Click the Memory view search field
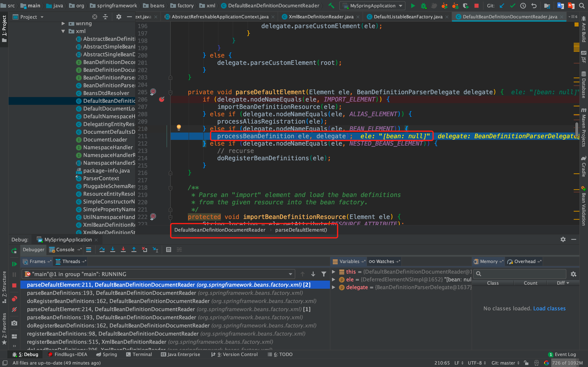The height and width of the screenshot is (367, 588). [x=519, y=274]
